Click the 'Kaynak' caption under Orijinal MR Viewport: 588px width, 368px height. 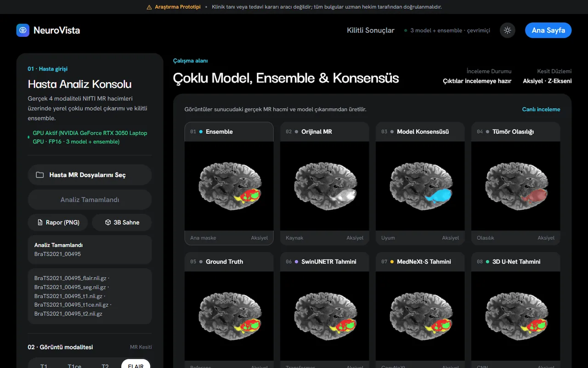294,238
